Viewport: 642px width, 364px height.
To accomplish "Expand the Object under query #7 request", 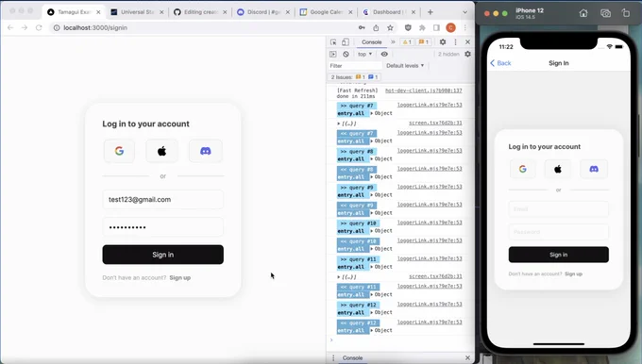I will [x=381, y=113].
